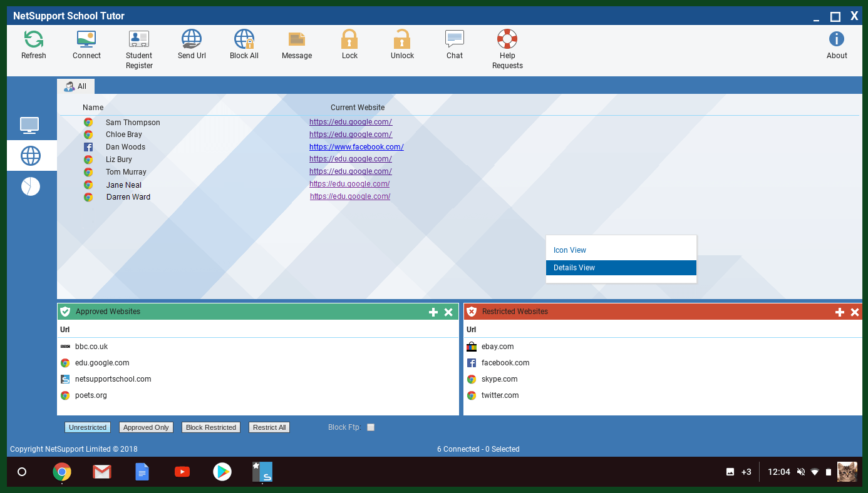Screen dimensions: 868x493
Task: Activate Block Restricted mode
Action: tap(211, 427)
